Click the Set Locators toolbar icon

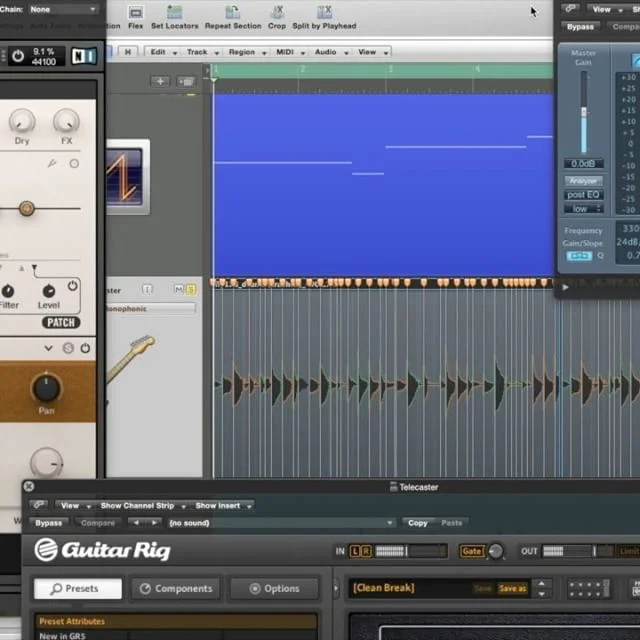(x=174, y=12)
